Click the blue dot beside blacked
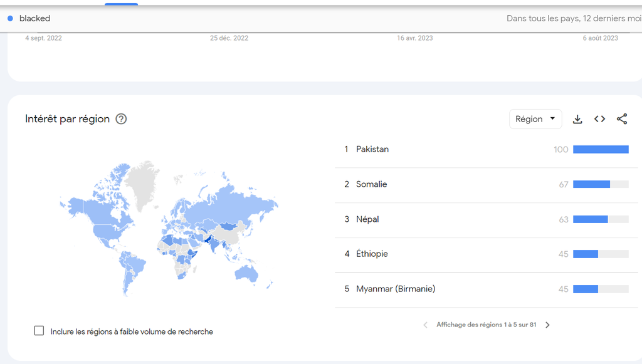The image size is (642, 364). tap(11, 18)
